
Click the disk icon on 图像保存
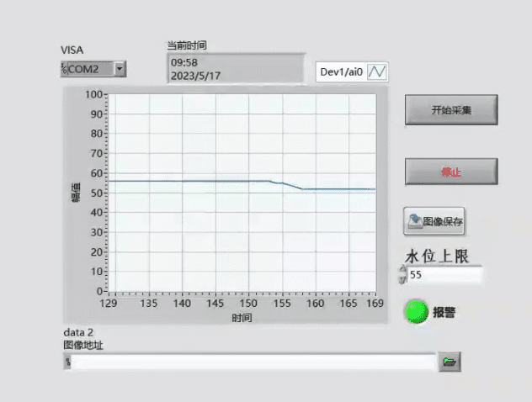click(414, 222)
